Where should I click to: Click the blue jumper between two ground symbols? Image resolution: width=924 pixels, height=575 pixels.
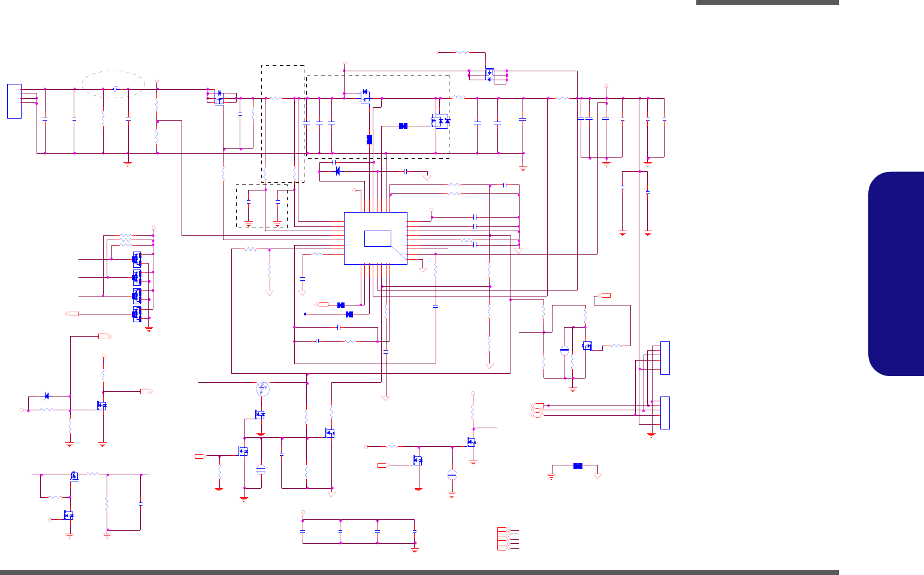coord(578,465)
